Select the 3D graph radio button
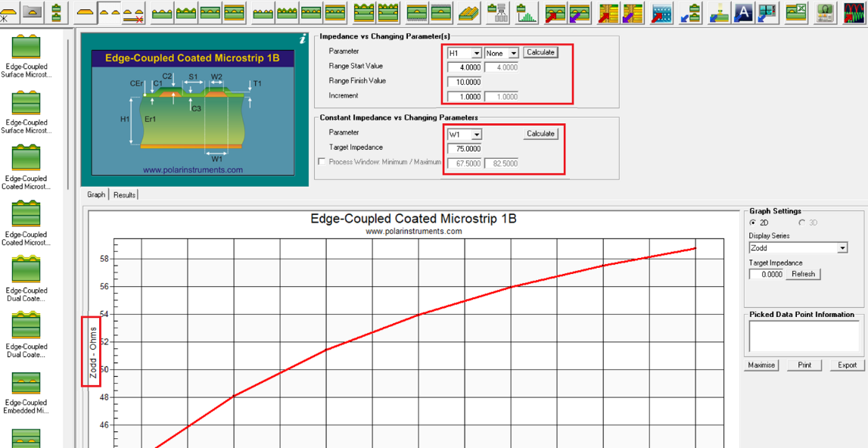 pyautogui.click(x=802, y=222)
